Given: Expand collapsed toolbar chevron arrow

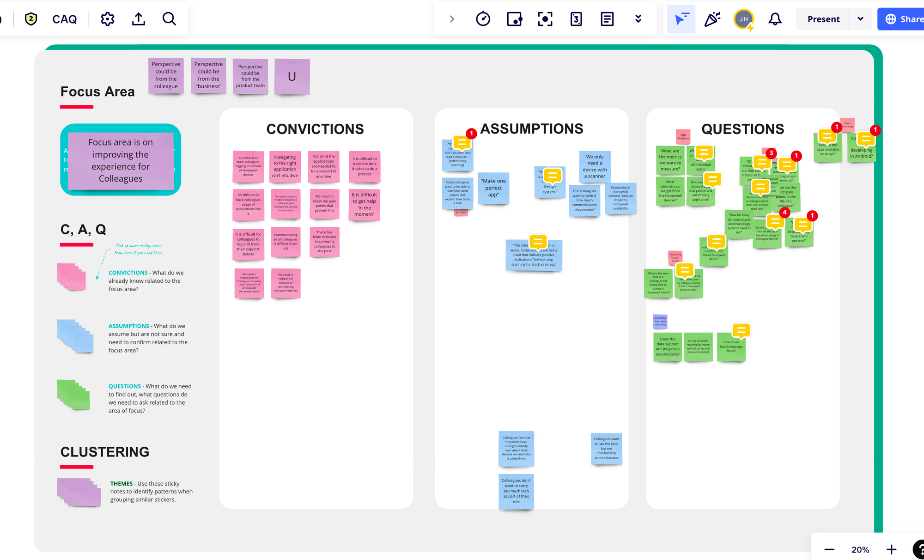Looking at the screenshot, I should tap(452, 19).
